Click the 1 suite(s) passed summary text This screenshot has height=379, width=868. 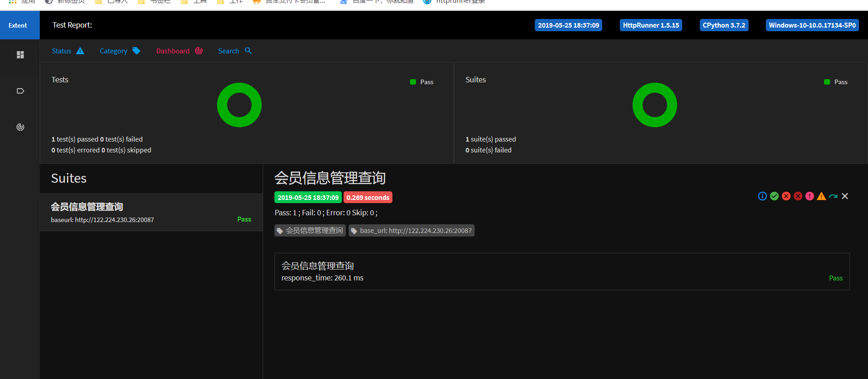coord(491,139)
